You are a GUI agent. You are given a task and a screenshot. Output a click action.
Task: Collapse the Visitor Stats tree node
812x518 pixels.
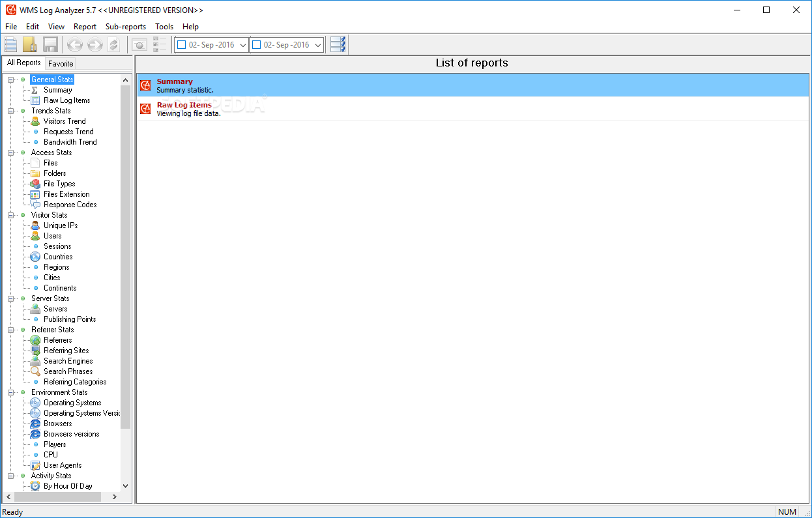point(11,215)
